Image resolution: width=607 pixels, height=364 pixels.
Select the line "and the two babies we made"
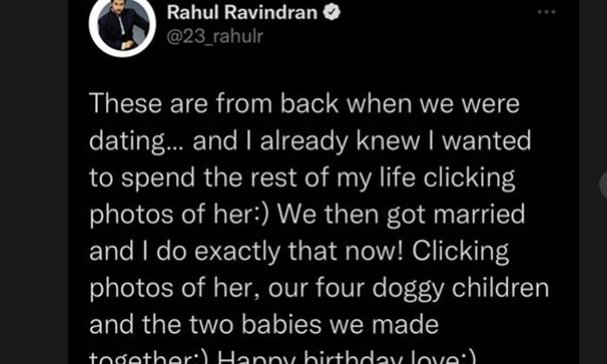(x=264, y=324)
